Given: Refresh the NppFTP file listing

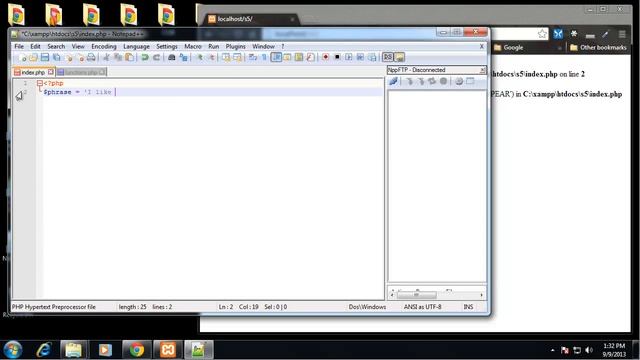Looking at the screenshot, I should pos(432,81).
